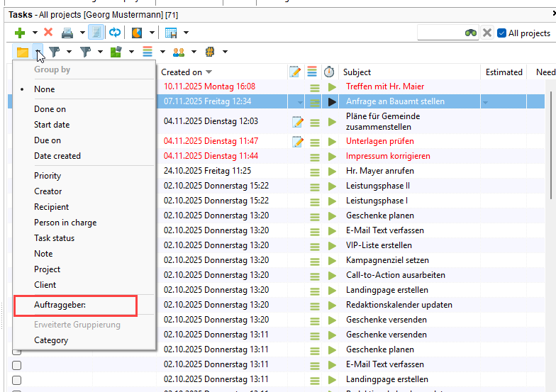
Task: Open dropdown arrow beside calendar grid icon
Action: coord(186,33)
